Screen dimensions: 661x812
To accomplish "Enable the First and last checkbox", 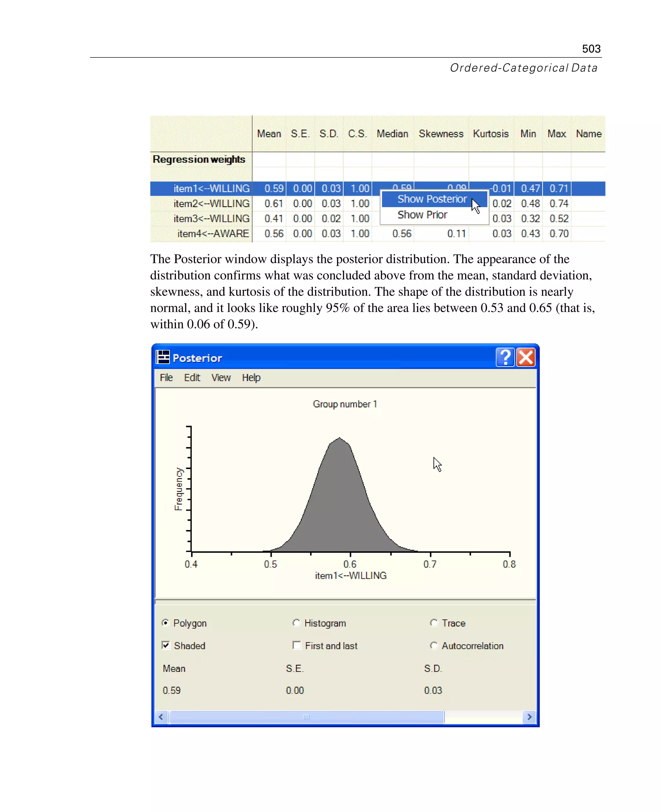I will point(296,645).
